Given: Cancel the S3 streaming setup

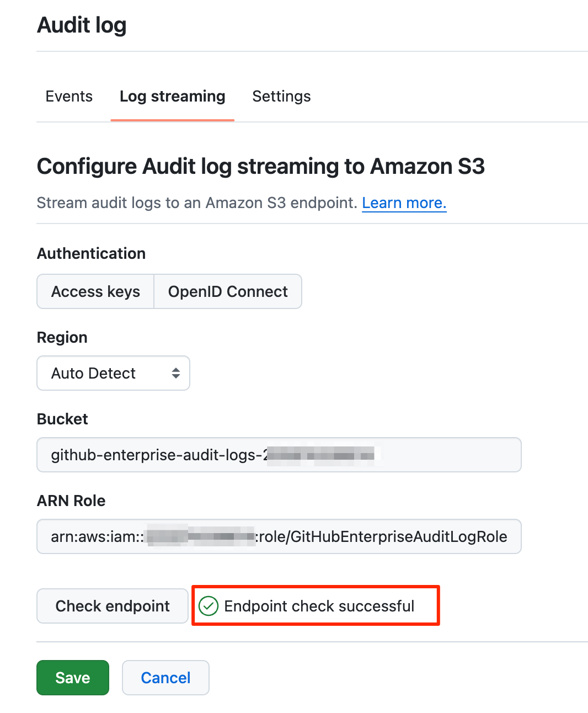Looking at the screenshot, I should tap(165, 678).
